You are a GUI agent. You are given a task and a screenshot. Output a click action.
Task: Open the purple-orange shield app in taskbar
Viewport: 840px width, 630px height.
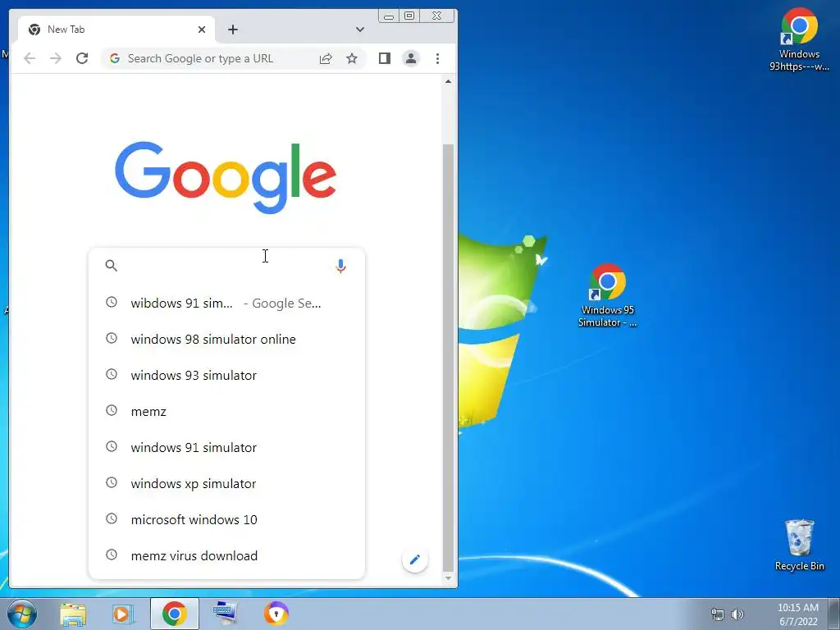pos(276,614)
